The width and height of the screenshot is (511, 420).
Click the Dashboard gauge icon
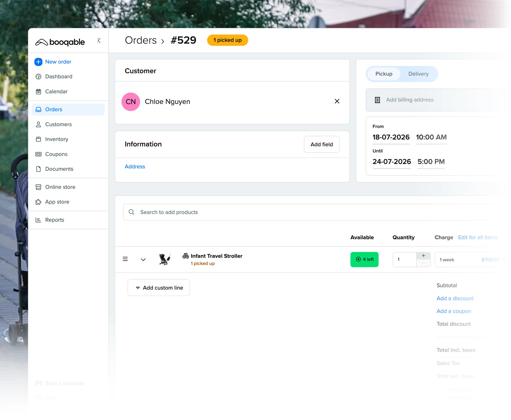(x=38, y=77)
